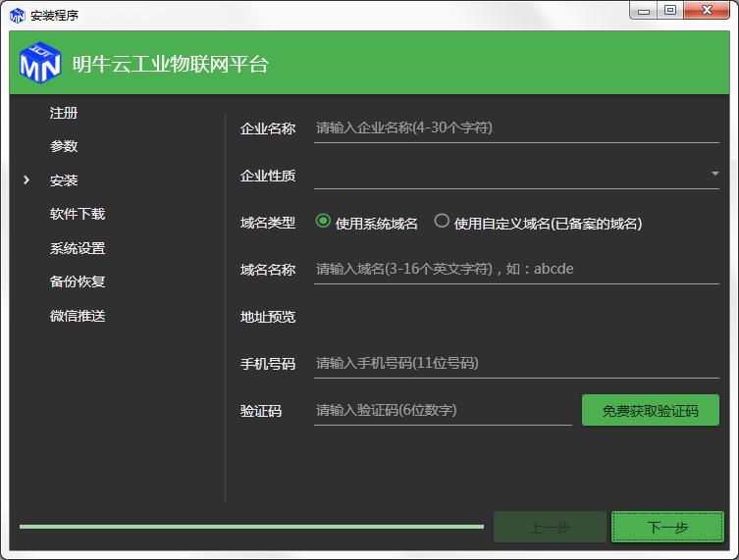Image resolution: width=739 pixels, height=560 pixels.
Task: Minimize the installer window
Action: [644, 11]
